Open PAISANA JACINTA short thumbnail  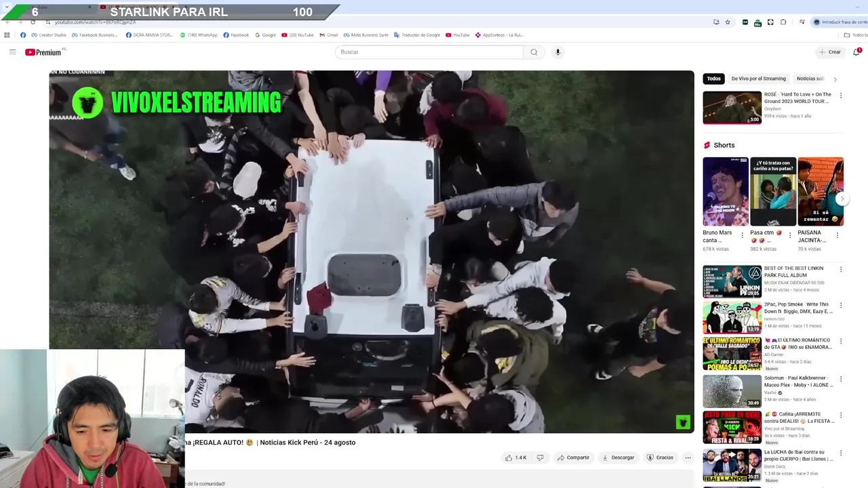(x=821, y=191)
